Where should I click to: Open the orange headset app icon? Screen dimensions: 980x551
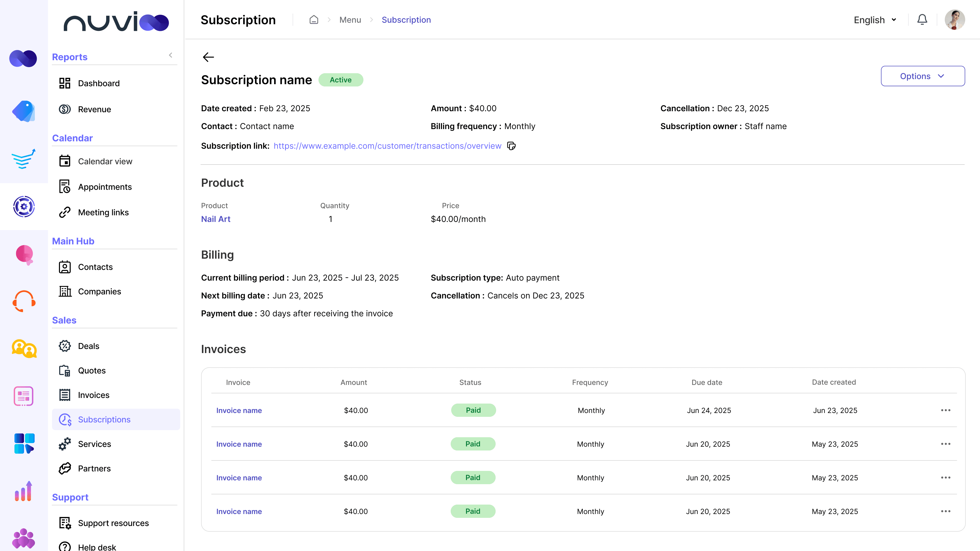(x=24, y=301)
